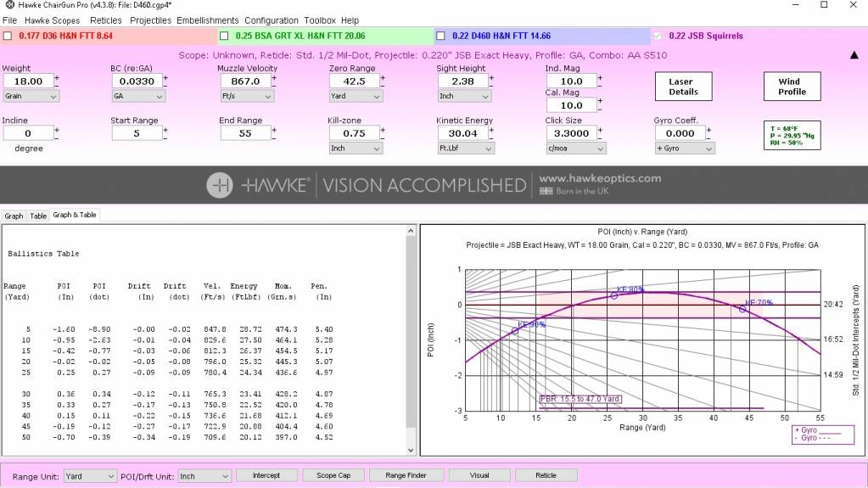Open the Toolbox menu
Viewport: 868px width, 488px height.
tap(319, 20)
